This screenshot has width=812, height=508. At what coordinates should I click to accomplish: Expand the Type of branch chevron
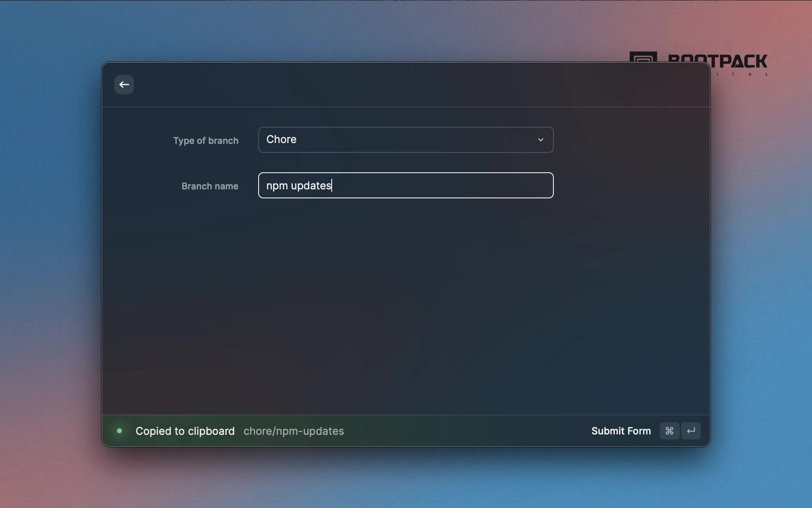540,140
